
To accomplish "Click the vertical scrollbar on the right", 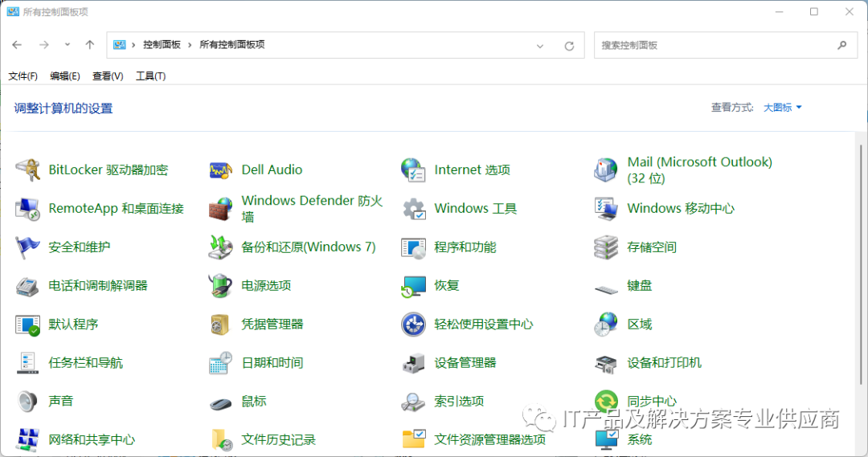I will (x=861, y=264).
